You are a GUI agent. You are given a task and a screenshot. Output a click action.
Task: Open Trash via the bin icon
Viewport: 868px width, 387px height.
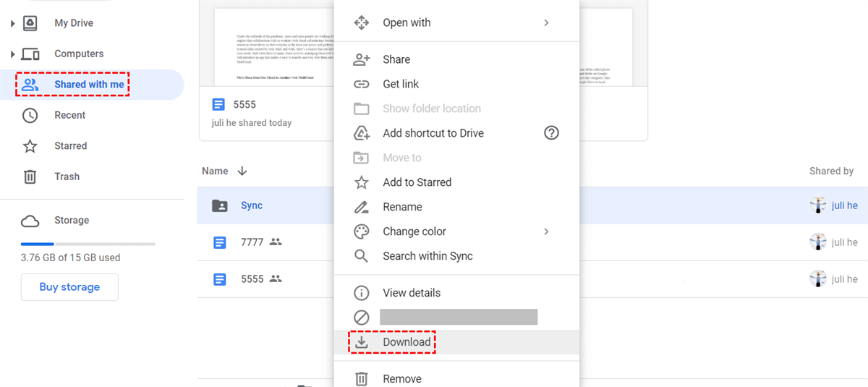point(30,177)
